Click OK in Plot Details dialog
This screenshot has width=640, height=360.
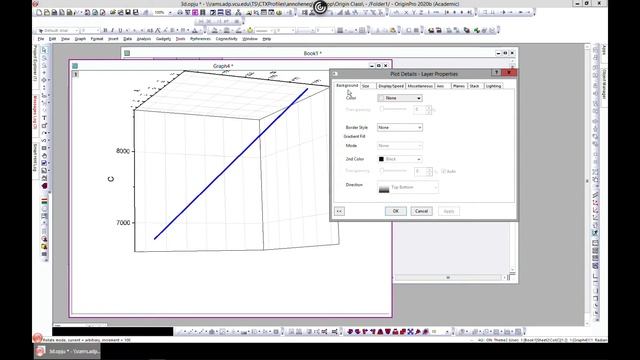click(396, 211)
